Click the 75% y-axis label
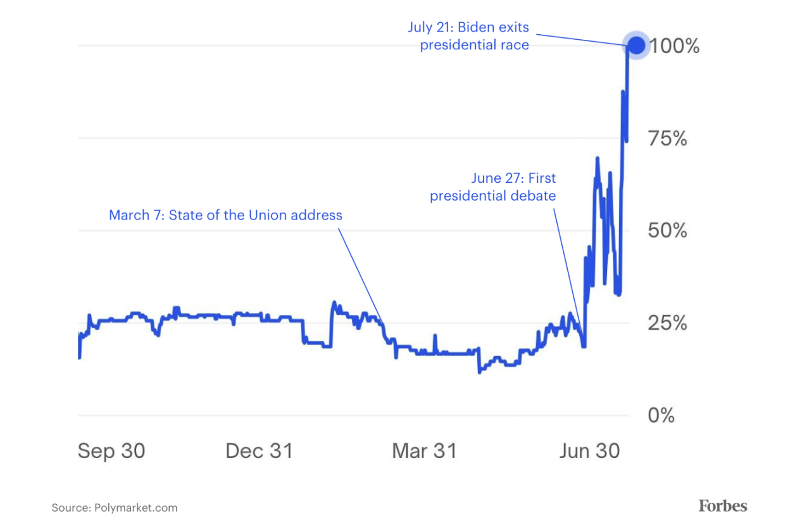 (x=667, y=139)
